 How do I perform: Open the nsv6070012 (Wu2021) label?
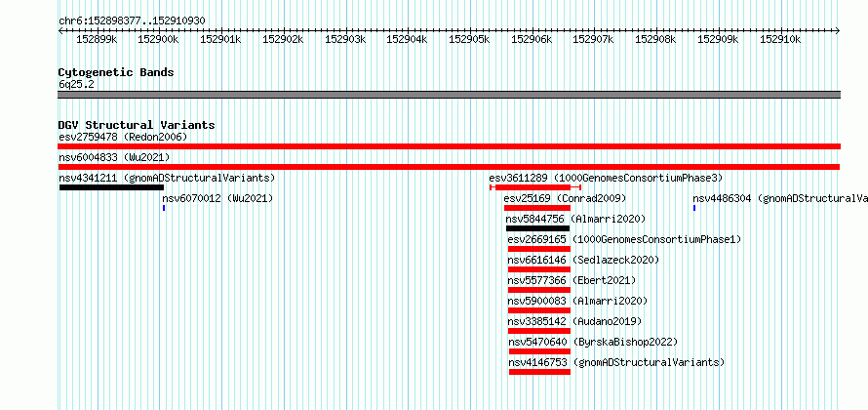[x=217, y=198]
